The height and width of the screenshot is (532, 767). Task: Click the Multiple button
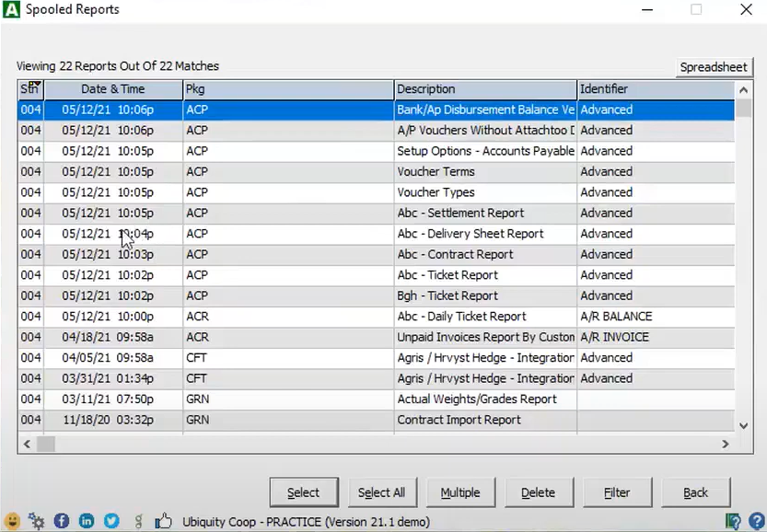coord(460,492)
